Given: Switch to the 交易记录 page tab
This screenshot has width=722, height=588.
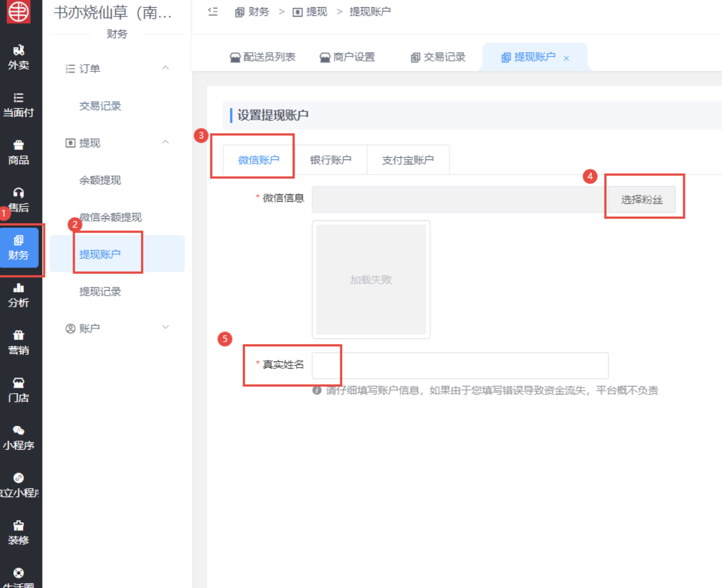Looking at the screenshot, I should pyautogui.click(x=438, y=57).
